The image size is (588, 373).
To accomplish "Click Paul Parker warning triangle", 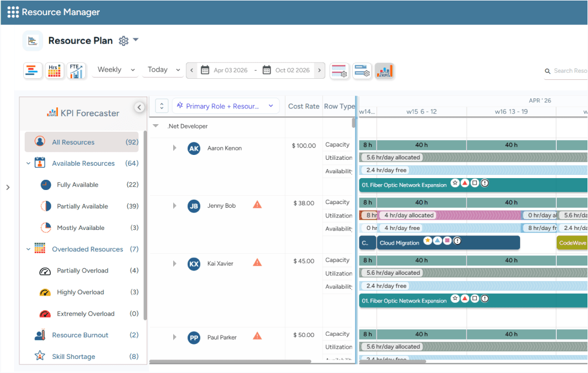I will click(257, 336).
